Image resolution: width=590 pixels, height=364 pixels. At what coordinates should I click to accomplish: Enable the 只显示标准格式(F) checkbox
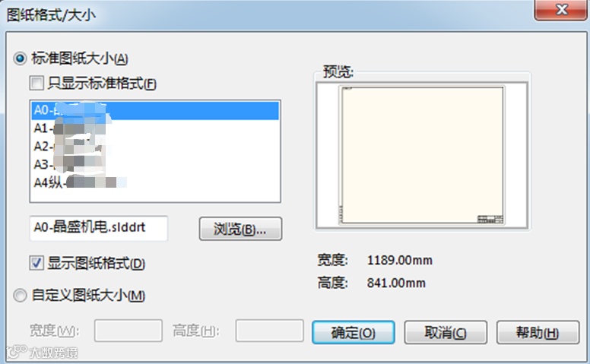[x=36, y=83]
